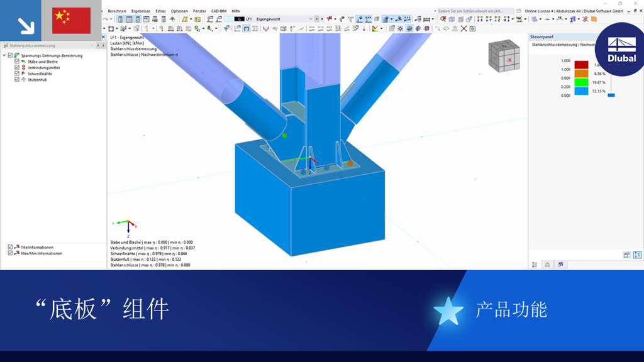
Task: Collapse the Spannungs-Dehnungs-Berechnung tree node
Action: (x=4, y=55)
